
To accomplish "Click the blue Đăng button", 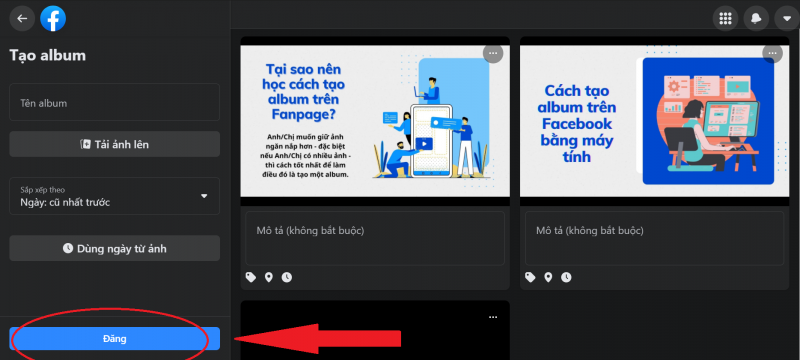I will pos(115,339).
